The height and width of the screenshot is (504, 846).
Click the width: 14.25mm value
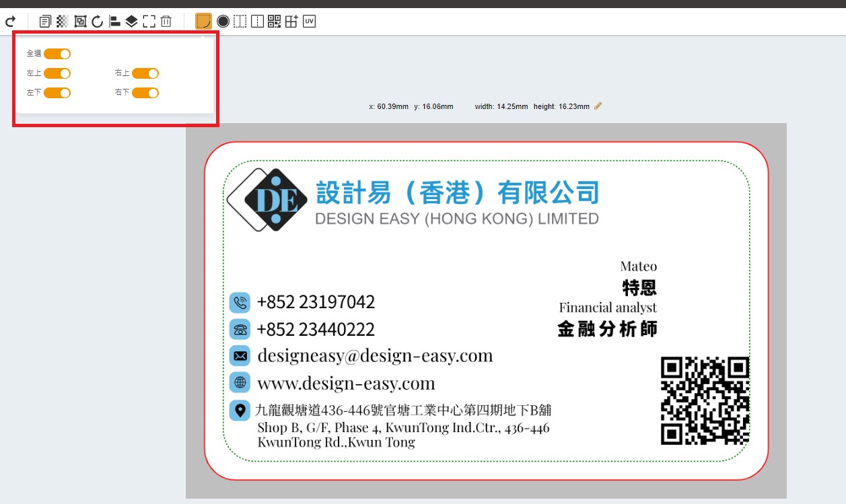[501, 106]
